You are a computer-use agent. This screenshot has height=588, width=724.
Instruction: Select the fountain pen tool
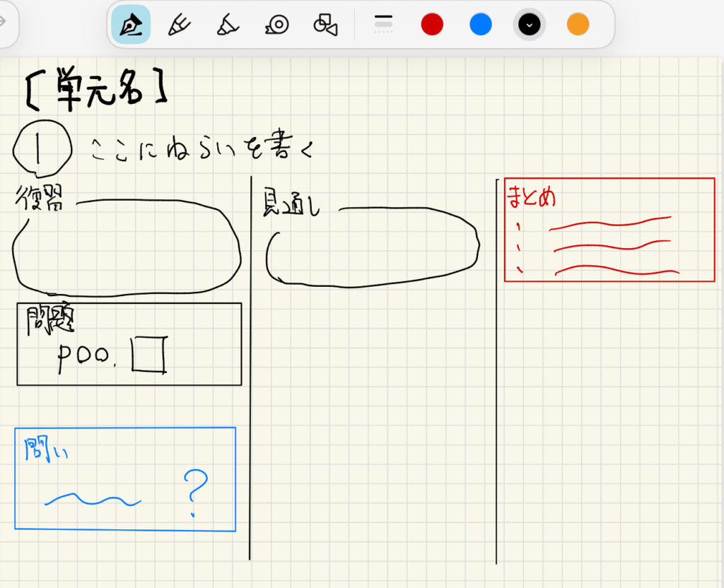(x=131, y=25)
